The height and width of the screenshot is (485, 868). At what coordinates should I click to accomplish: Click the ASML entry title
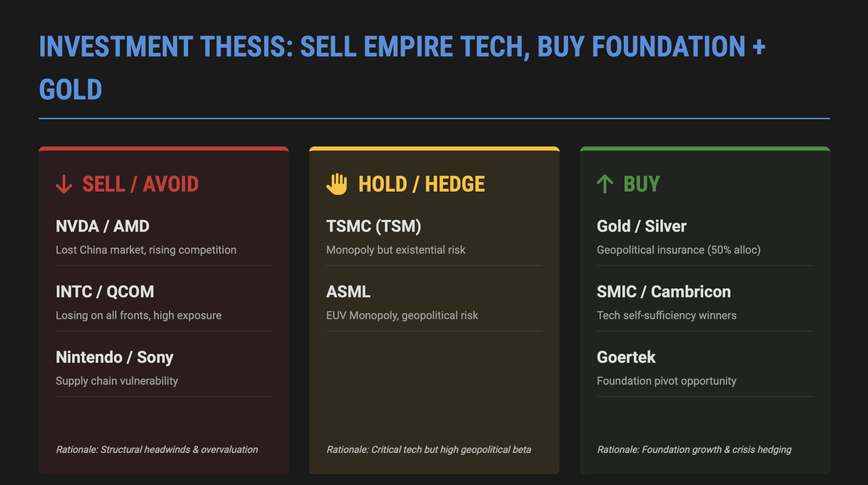pyautogui.click(x=348, y=292)
